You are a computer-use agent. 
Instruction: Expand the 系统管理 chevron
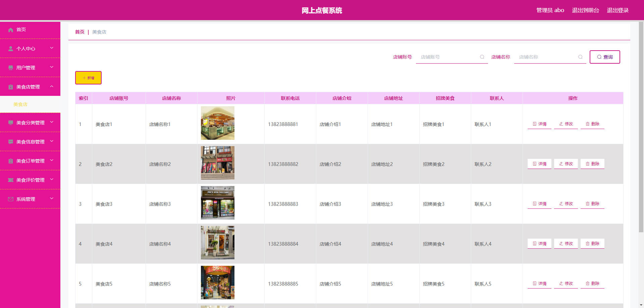[52, 198]
